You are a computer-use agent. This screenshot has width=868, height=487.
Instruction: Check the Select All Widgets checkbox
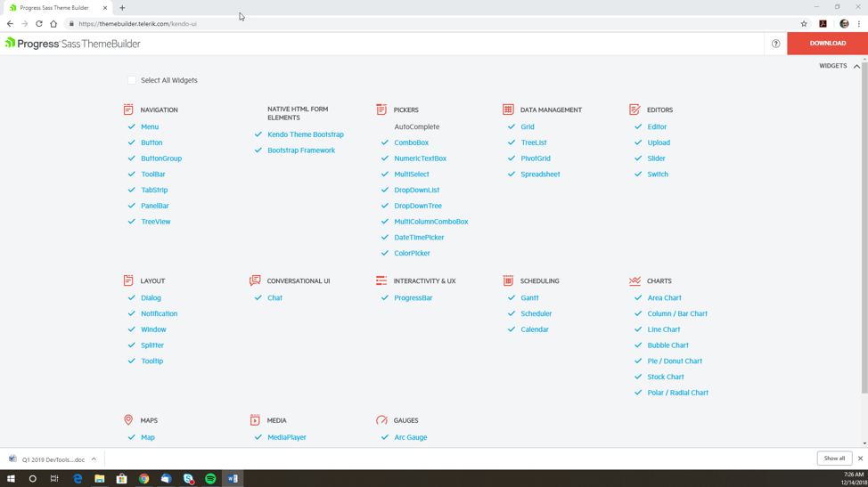pos(132,80)
